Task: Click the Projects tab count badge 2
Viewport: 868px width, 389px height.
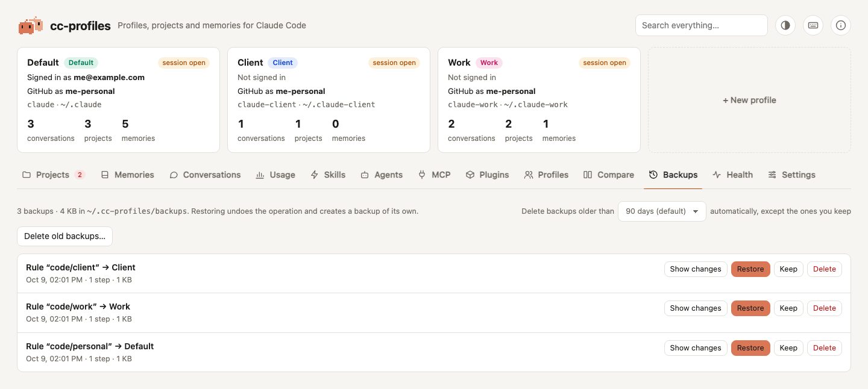Action: pyautogui.click(x=80, y=175)
